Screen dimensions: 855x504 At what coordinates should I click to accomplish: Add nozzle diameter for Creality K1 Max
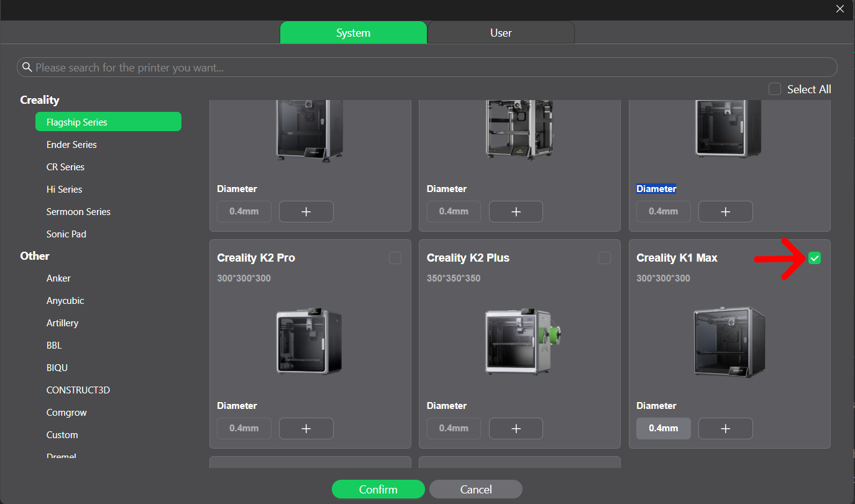pyautogui.click(x=725, y=428)
